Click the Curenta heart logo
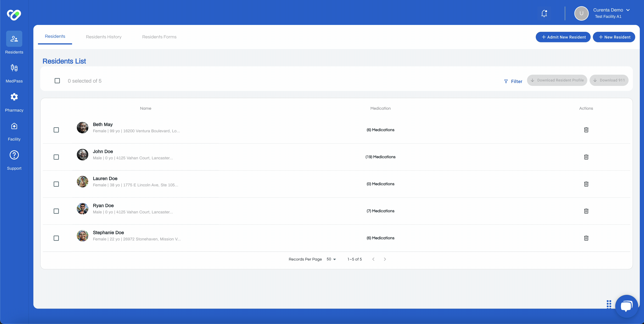 (14, 15)
